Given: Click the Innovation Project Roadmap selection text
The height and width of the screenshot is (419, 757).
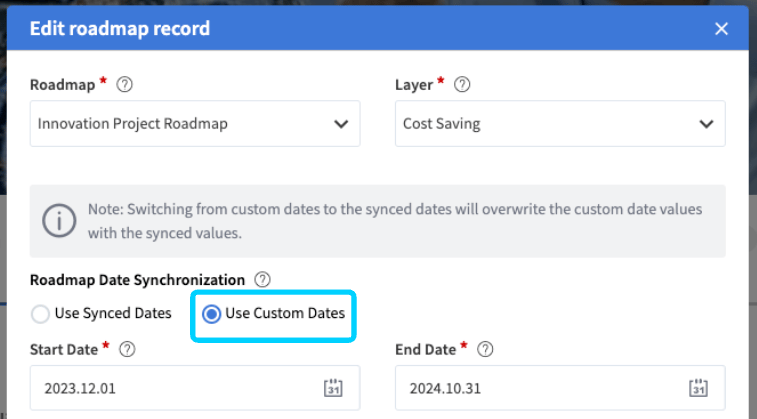Looking at the screenshot, I should [x=133, y=124].
